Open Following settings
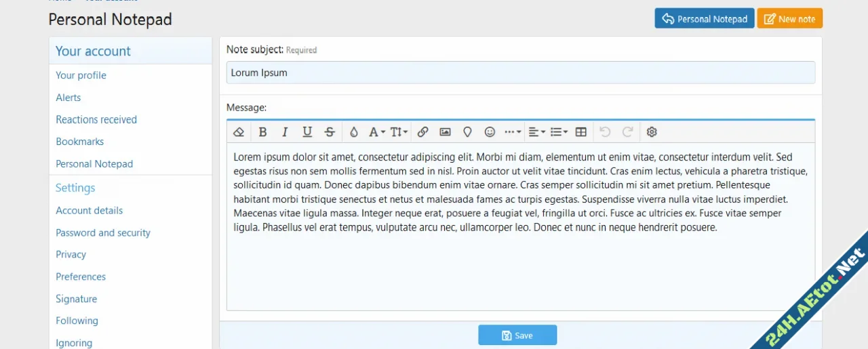Screen dimensions: 868x349 point(77,321)
